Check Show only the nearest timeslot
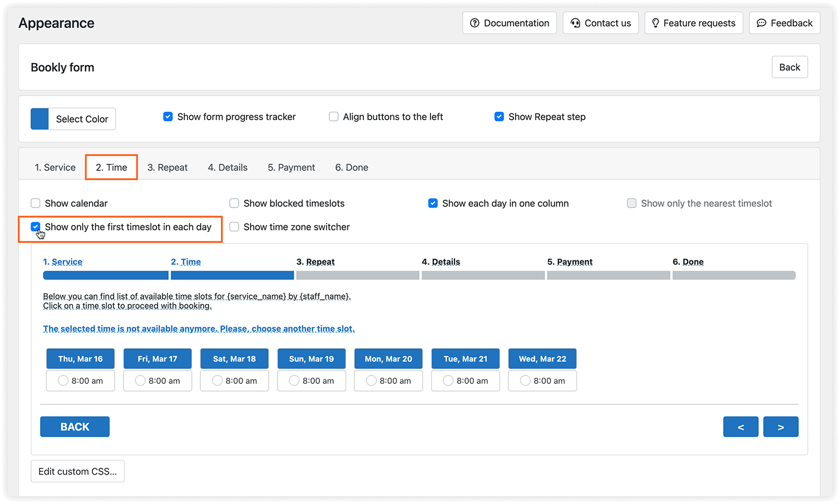The width and height of the screenshot is (840, 504). pyautogui.click(x=631, y=203)
